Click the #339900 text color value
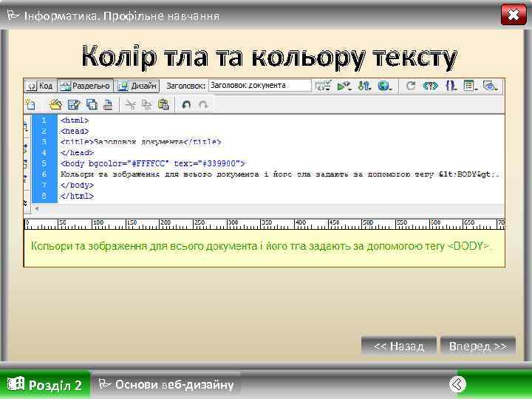 coord(219,163)
